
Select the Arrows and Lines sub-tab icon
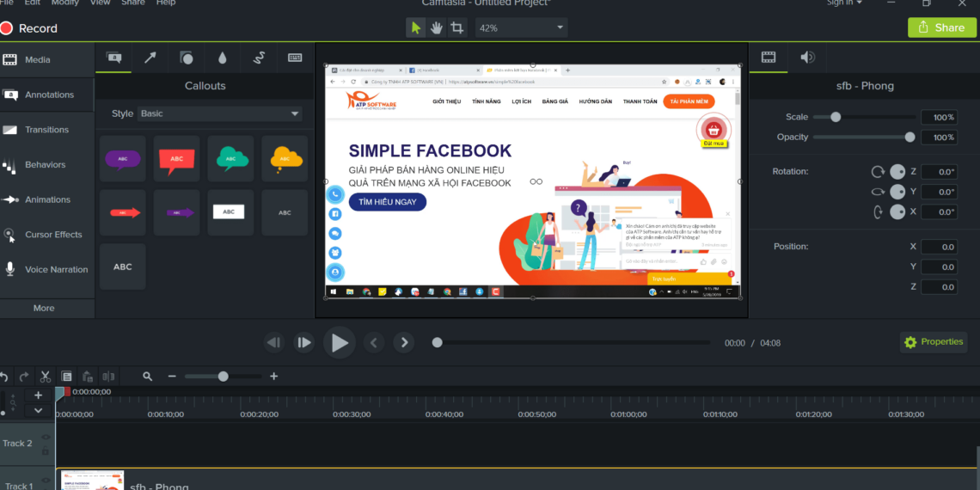150,58
